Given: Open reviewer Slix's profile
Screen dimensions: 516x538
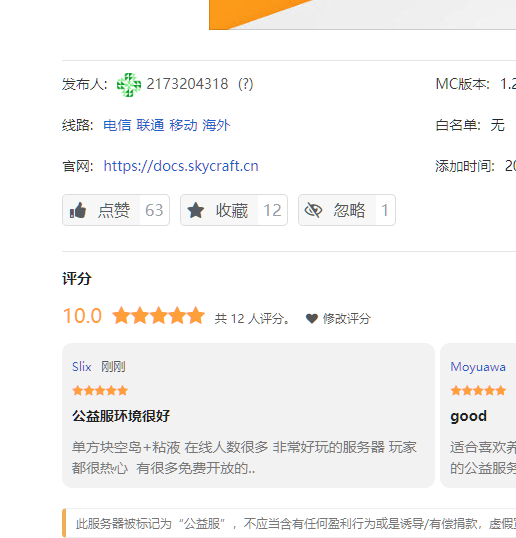Looking at the screenshot, I should 82,367.
